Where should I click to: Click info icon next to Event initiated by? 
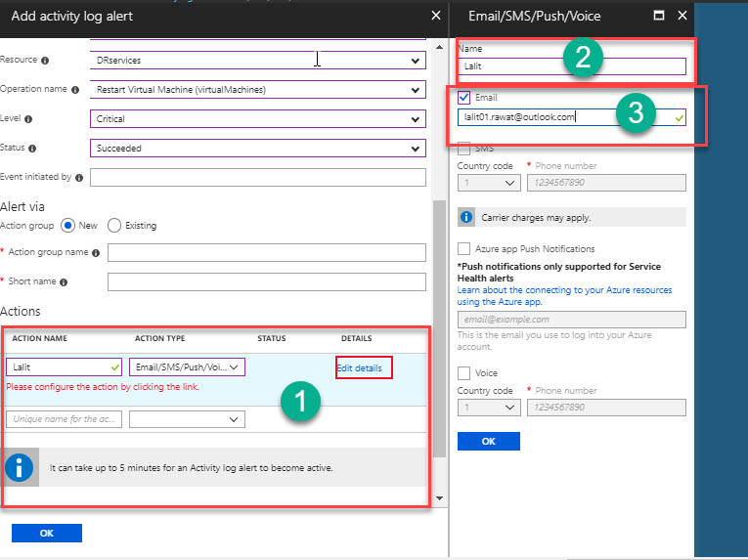(x=78, y=178)
